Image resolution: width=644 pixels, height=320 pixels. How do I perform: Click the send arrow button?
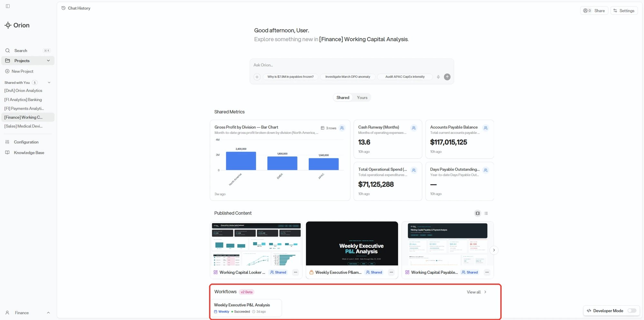click(x=447, y=77)
